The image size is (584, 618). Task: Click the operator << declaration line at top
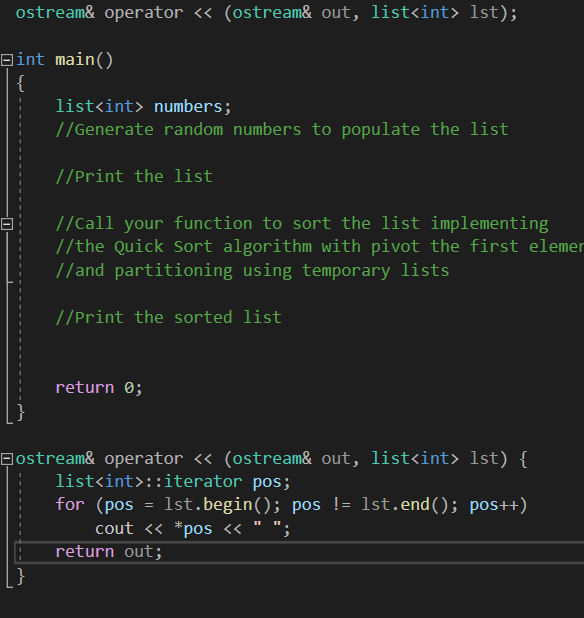pyautogui.click(x=266, y=13)
